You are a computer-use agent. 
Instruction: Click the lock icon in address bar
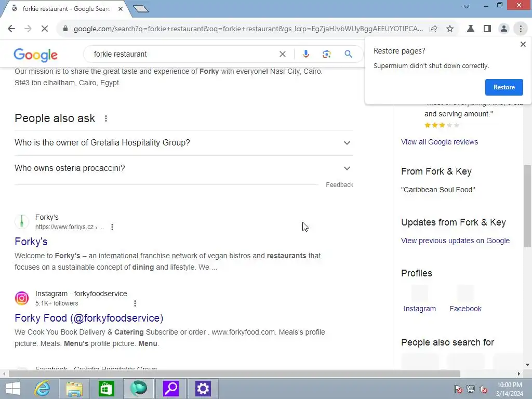click(x=65, y=29)
